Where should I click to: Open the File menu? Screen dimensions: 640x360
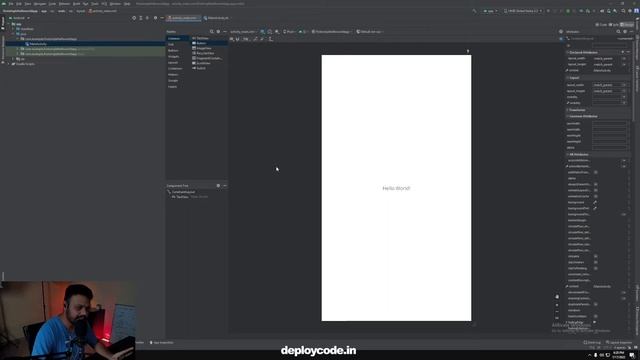pyautogui.click(x=11, y=4)
